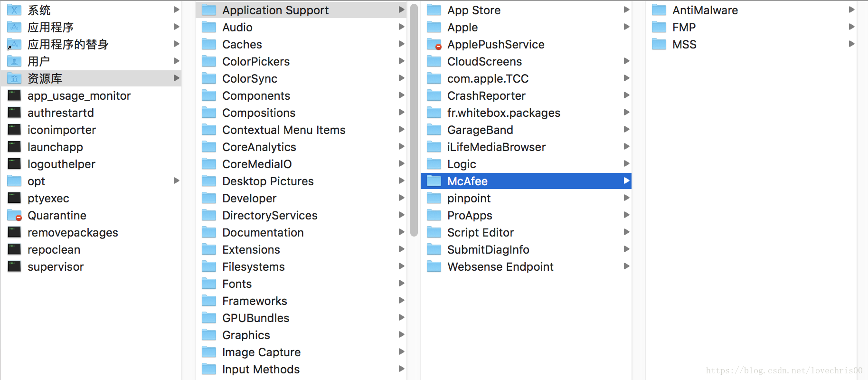Open the Extensions folder
Viewport: 868px width, 380px height.
301,249
